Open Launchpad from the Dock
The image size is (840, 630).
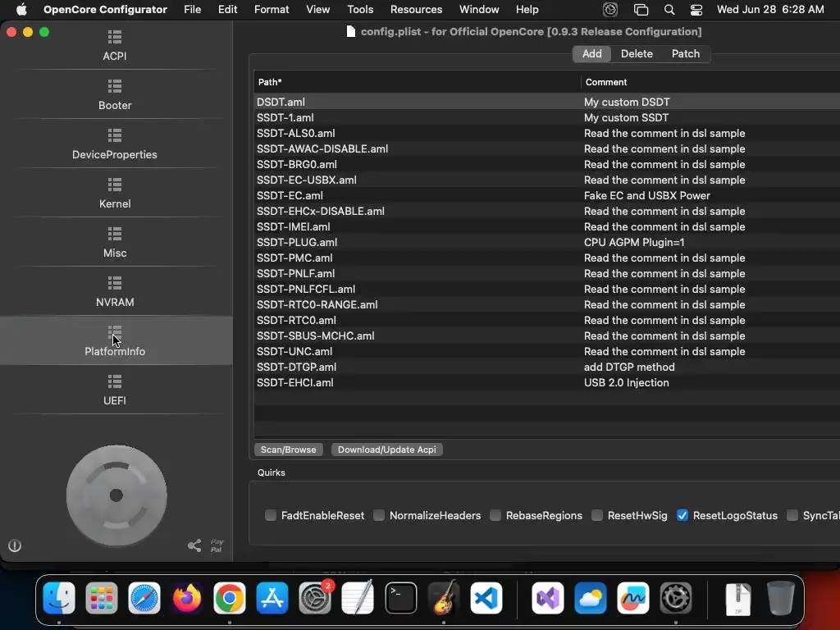101,598
